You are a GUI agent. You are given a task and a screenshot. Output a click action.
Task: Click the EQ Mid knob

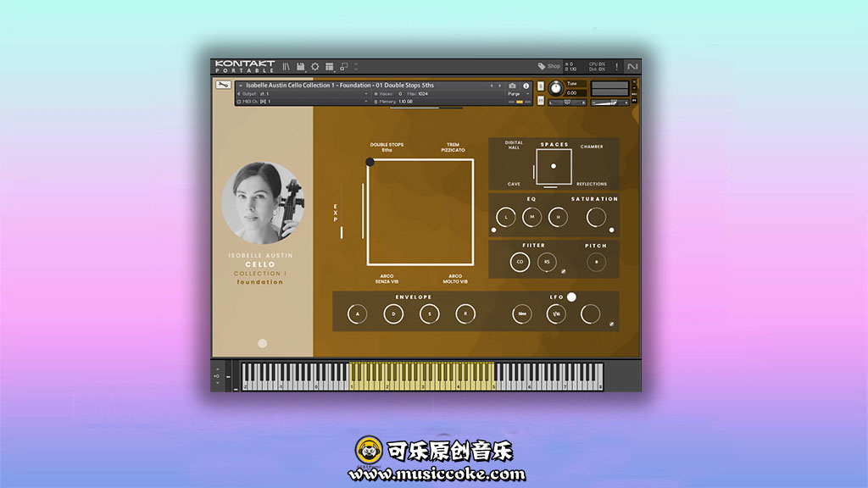(532, 218)
